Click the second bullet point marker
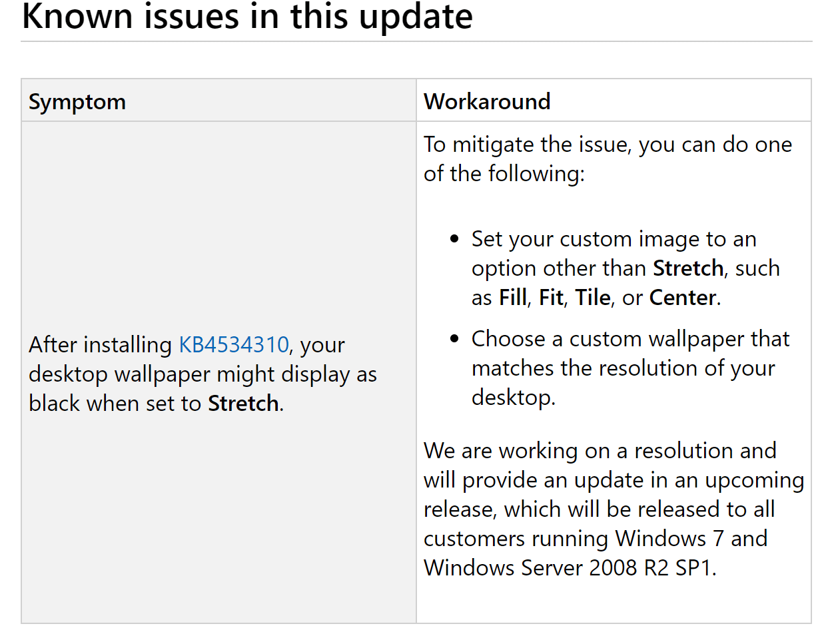 [454, 339]
